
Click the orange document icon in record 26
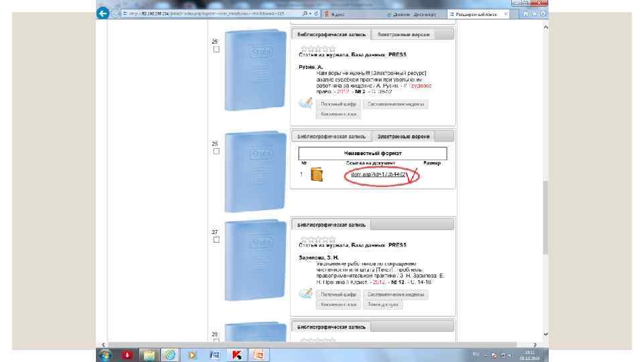click(317, 174)
